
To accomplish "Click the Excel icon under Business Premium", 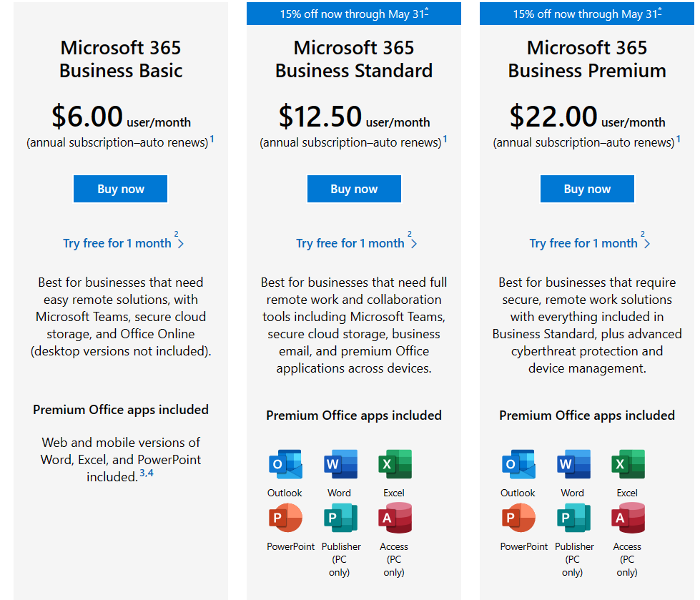I will point(627,465).
